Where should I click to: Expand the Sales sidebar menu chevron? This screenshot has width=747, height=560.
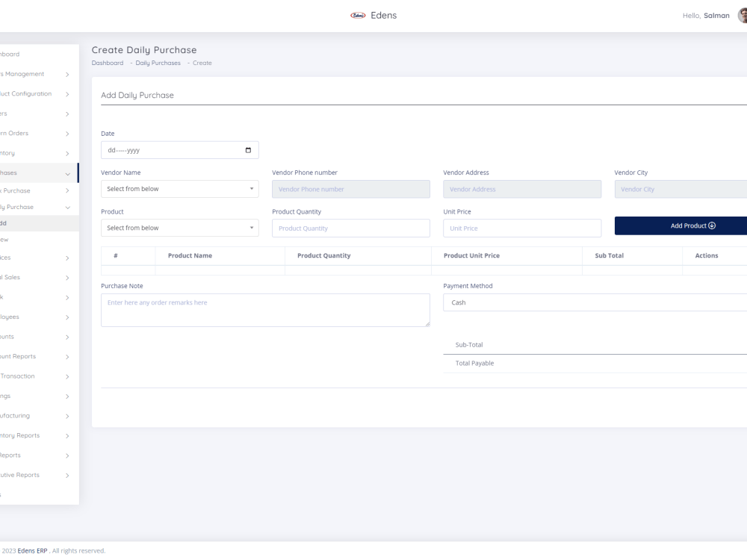67,278
